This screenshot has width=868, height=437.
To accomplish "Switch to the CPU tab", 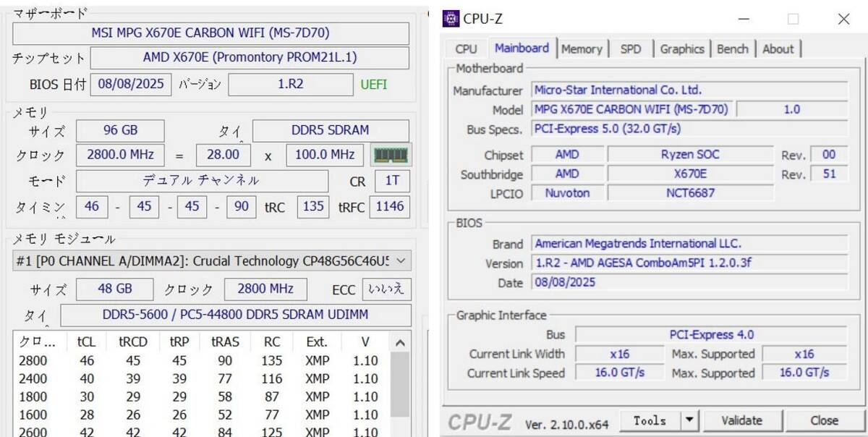I will pos(466,49).
